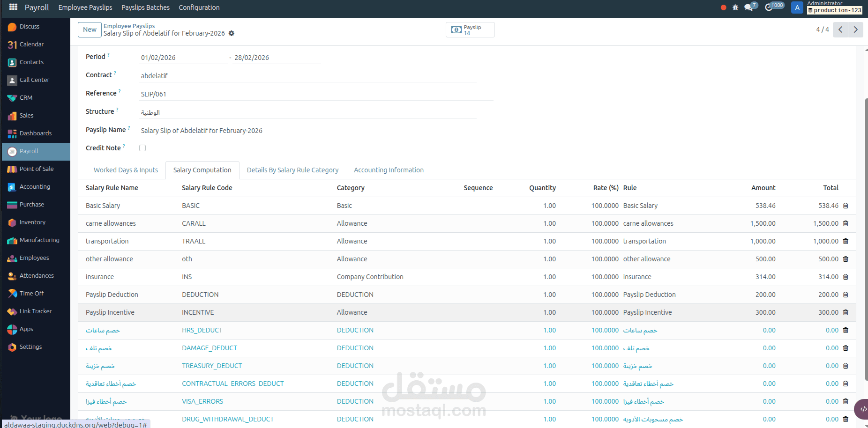Follow the Employee Payslips breadcrumb link
The width and height of the screenshot is (868, 428).
coord(129,26)
